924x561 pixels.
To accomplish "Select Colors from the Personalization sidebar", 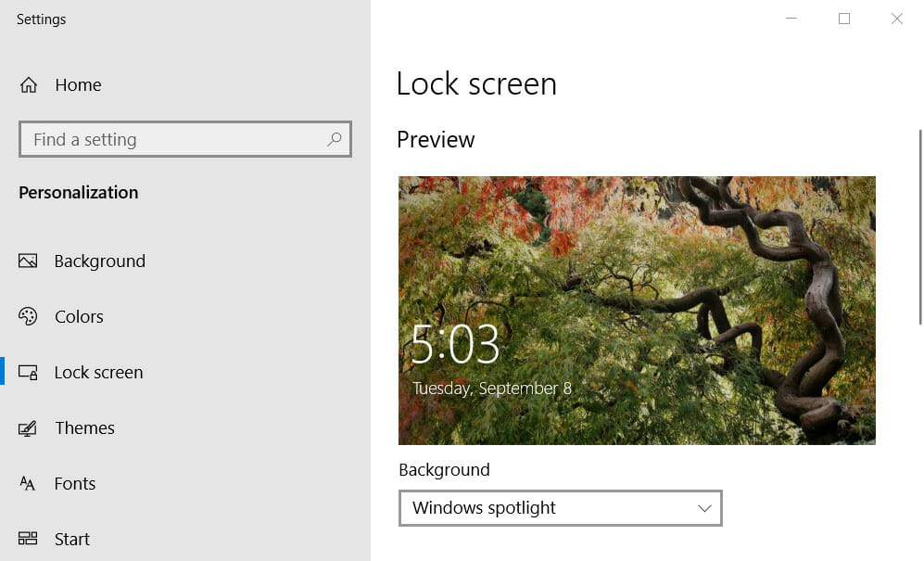I will coord(79,316).
